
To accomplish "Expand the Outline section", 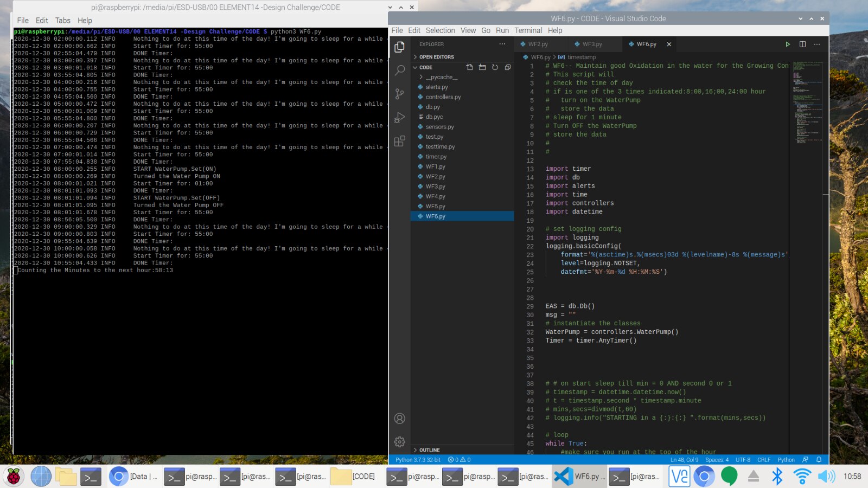I will click(429, 450).
